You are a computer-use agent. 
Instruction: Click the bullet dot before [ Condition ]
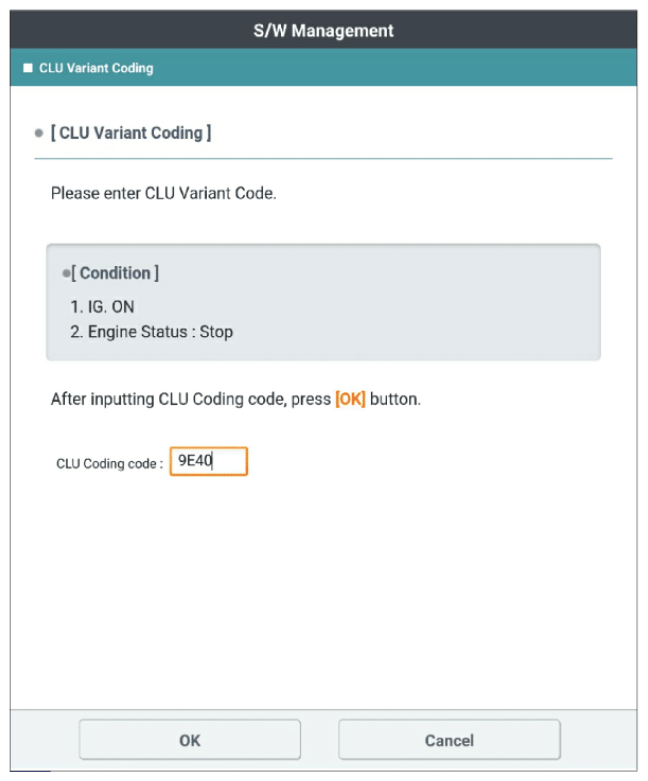(x=66, y=273)
